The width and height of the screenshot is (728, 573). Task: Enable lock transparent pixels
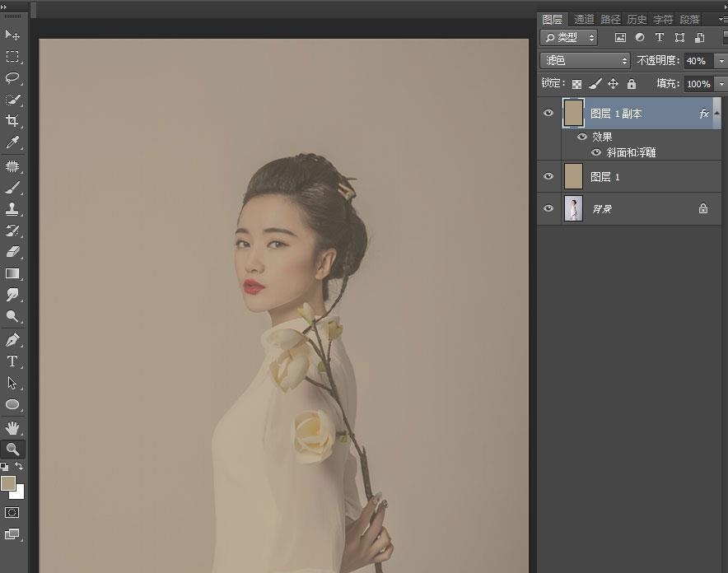click(x=578, y=83)
